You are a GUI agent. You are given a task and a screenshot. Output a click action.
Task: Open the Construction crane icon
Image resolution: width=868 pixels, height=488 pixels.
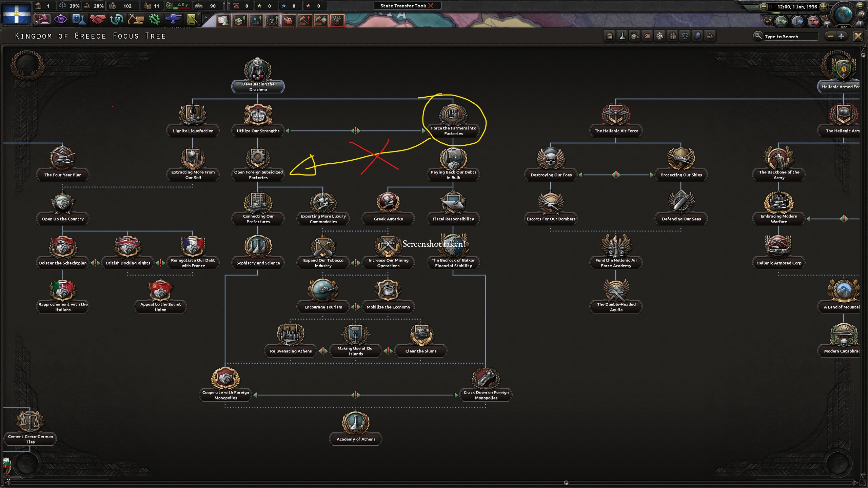[136, 20]
